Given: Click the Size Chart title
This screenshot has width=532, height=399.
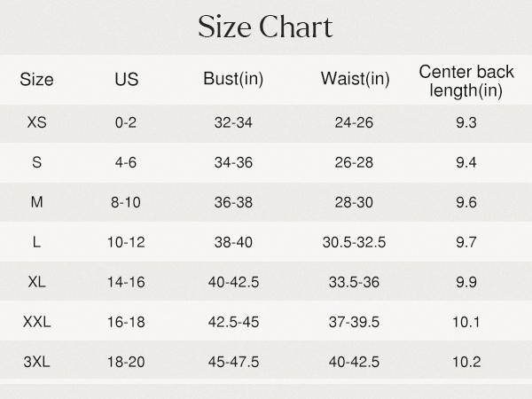Looking at the screenshot, I should tap(265, 27).
